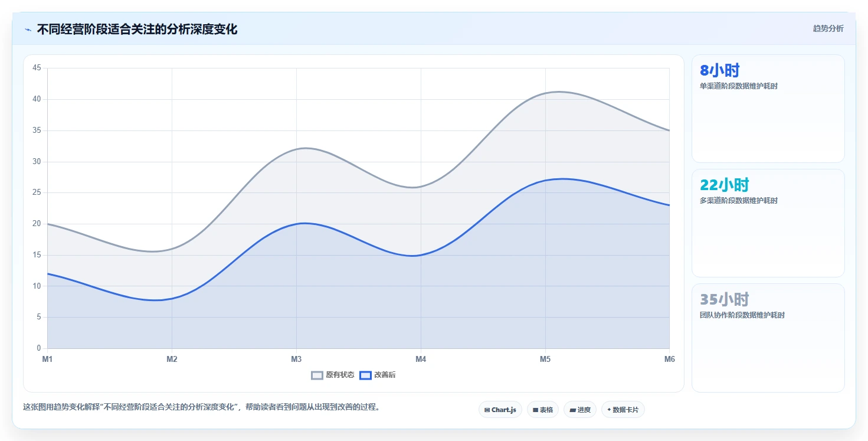Click the 改善后 legend label
This screenshot has height=441, width=868.
click(x=385, y=375)
